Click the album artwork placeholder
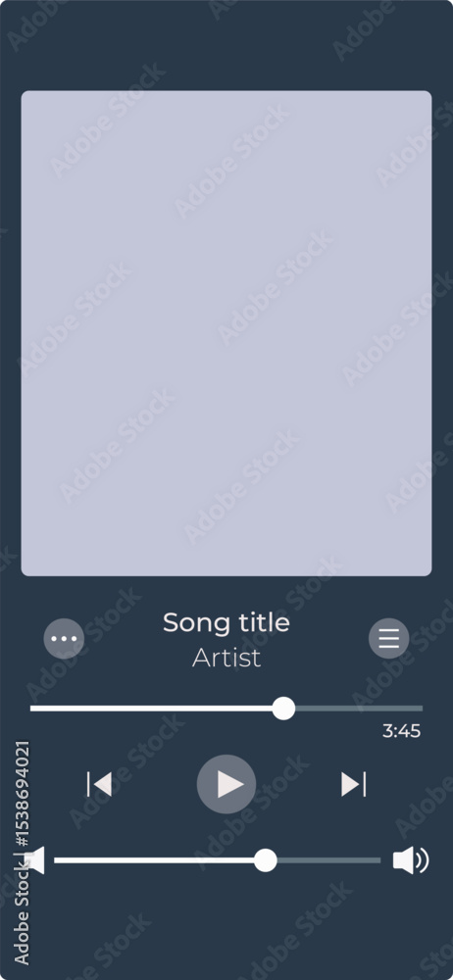 226,333
